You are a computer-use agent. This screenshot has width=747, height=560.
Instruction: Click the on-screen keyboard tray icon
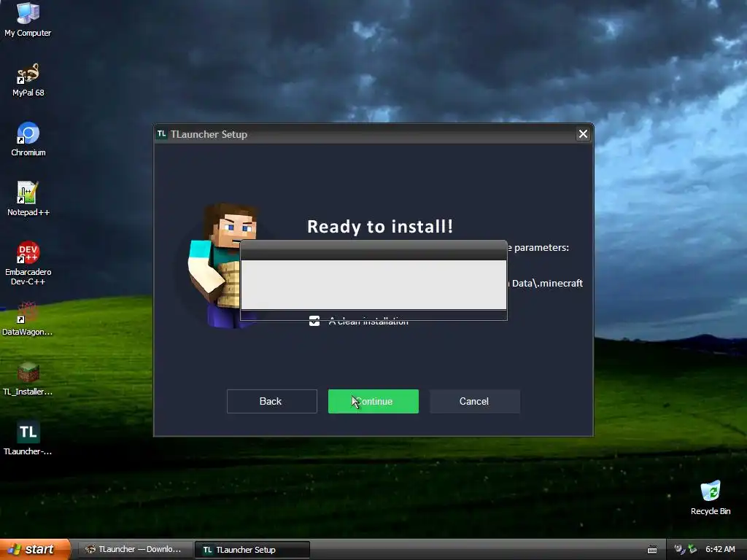pyautogui.click(x=652, y=550)
